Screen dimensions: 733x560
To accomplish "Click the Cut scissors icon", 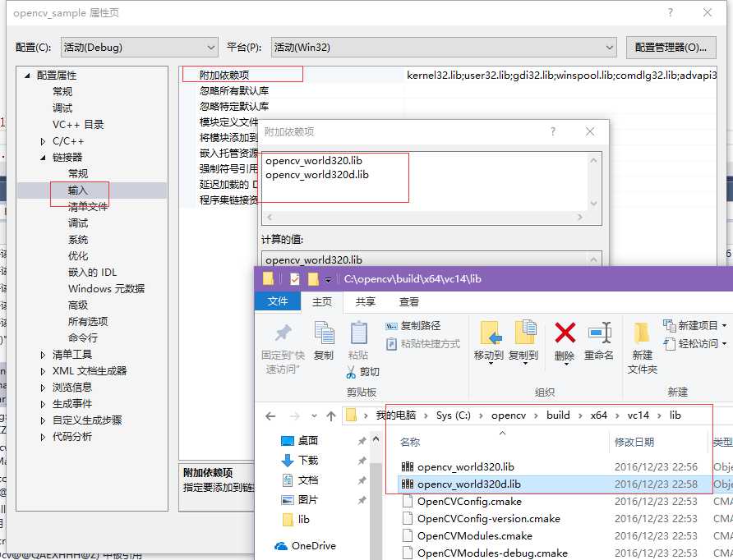I will point(351,372).
